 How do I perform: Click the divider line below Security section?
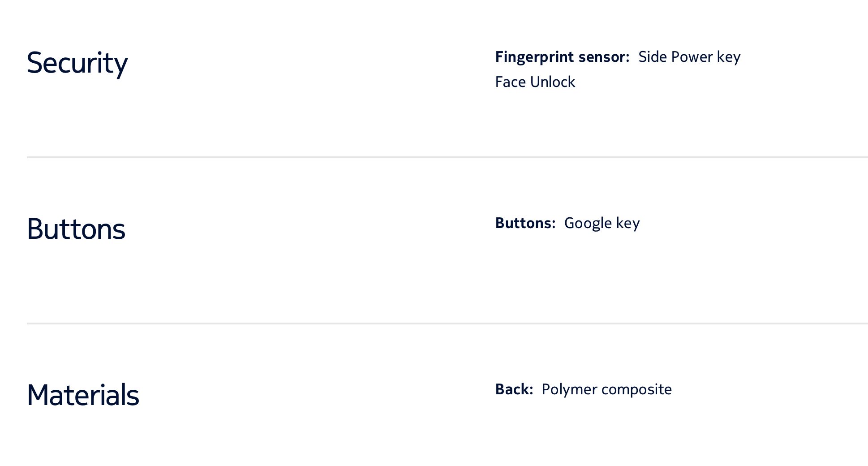click(x=447, y=157)
